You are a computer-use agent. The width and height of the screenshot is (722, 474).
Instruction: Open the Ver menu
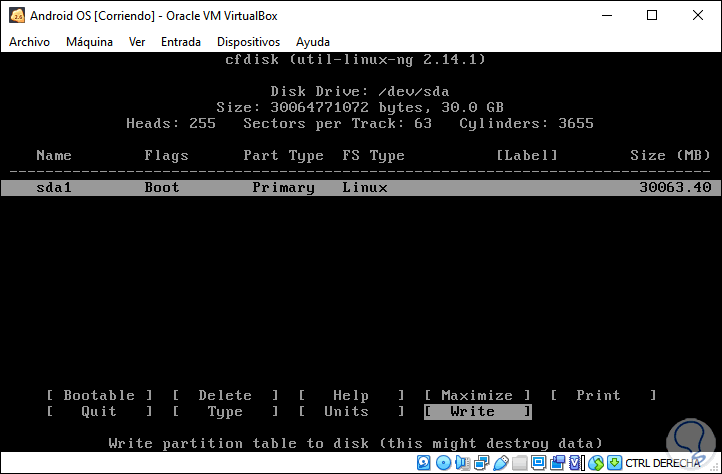click(x=137, y=42)
